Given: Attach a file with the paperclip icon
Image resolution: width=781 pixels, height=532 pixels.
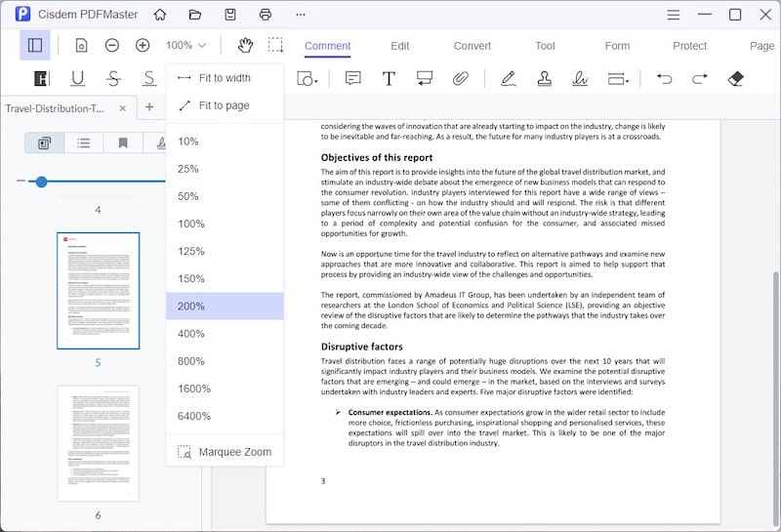Looking at the screenshot, I should (460, 78).
